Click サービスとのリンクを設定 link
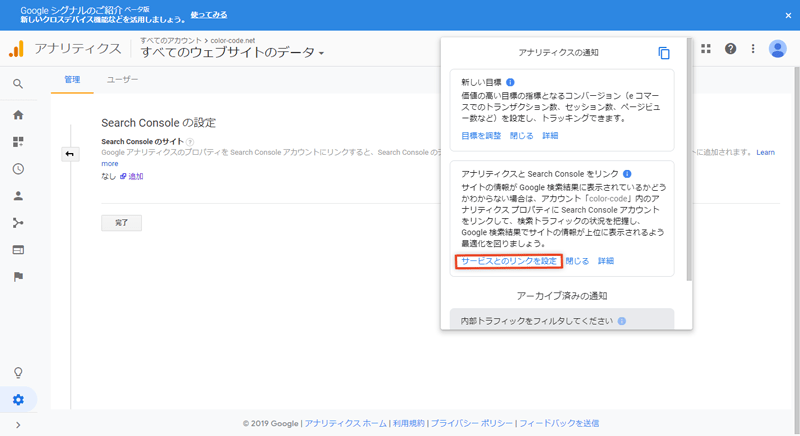 (509, 261)
